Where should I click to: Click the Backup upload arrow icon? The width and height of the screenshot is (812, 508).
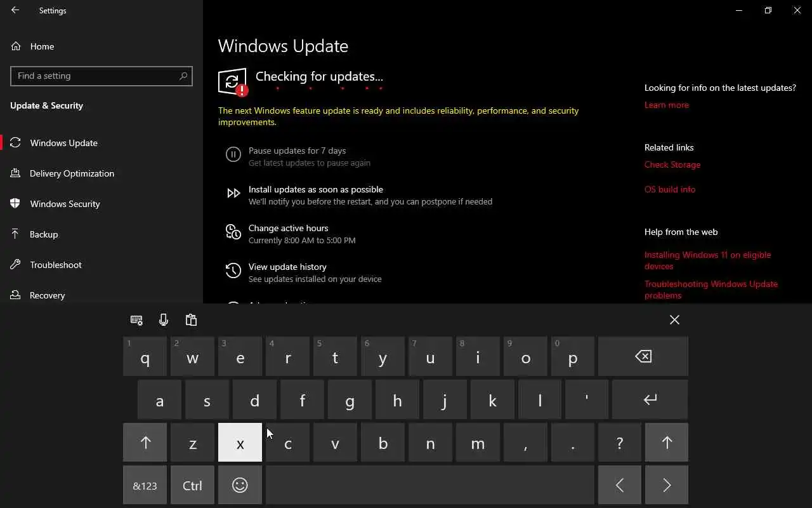click(x=15, y=234)
